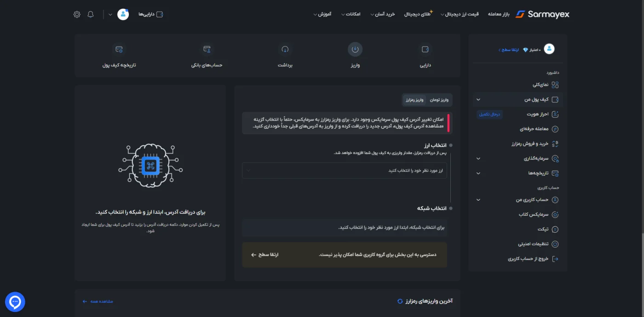Go to بازار معامله in top menu
644x317 pixels.
pyautogui.click(x=499, y=14)
